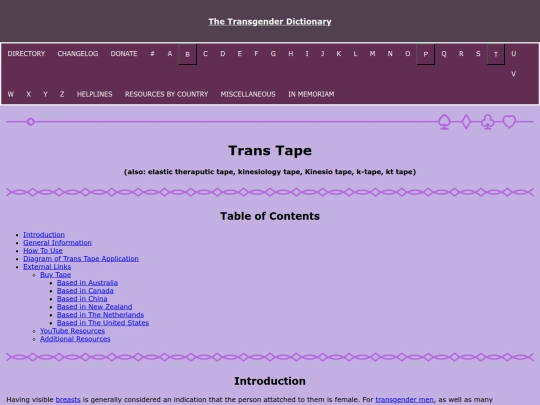Go to letter Z page

click(62, 94)
